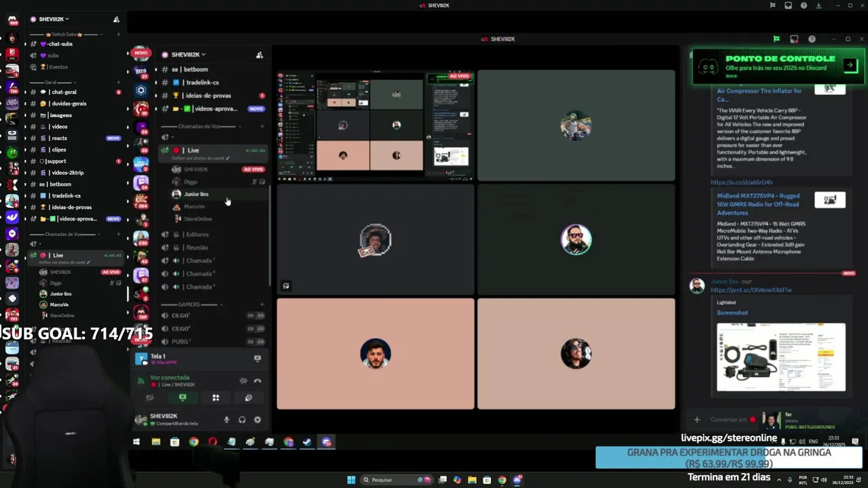This screenshot has width=868, height=488.
Task: Open Discord icon on bottom taskbar
Action: (518, 480)
